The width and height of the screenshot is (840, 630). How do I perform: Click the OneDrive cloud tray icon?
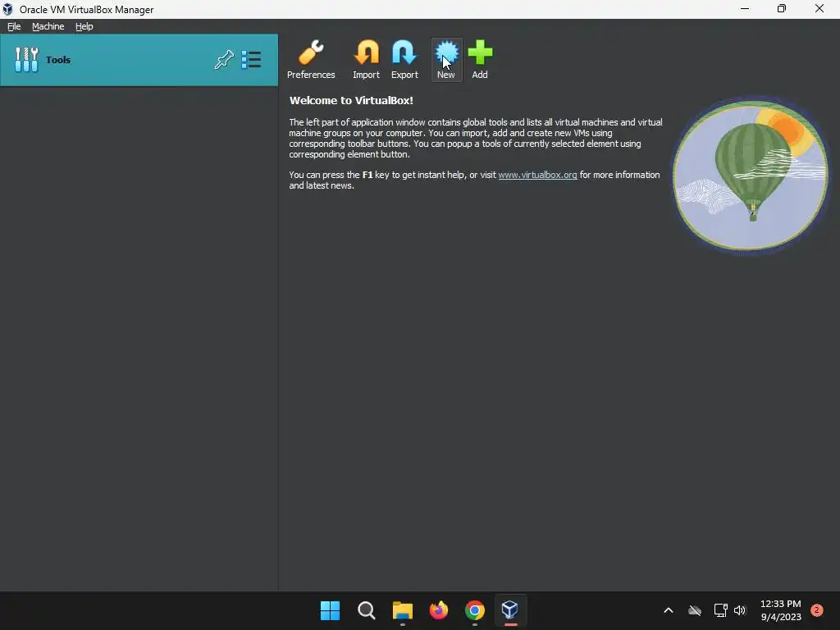click(x=695, y=610)
